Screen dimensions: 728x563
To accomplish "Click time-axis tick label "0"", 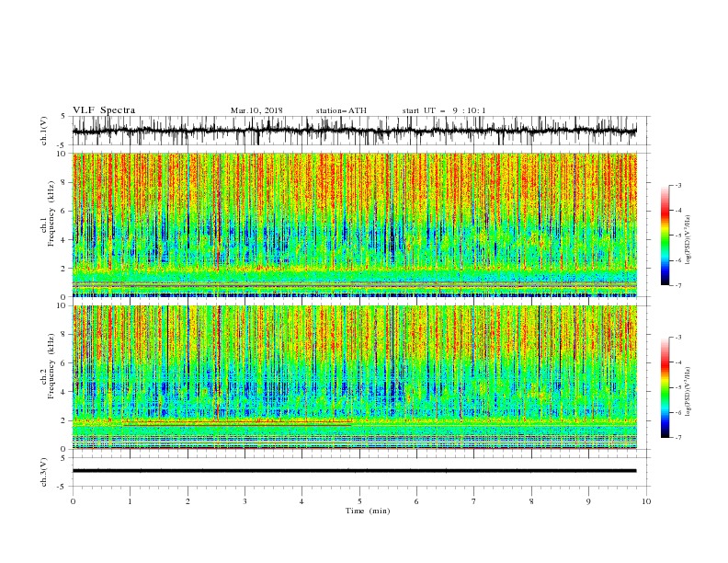I will coord(73,501).
